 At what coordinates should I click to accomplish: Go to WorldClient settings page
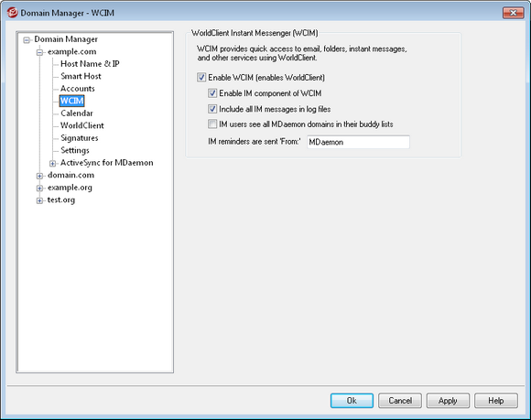pos(82,125)
